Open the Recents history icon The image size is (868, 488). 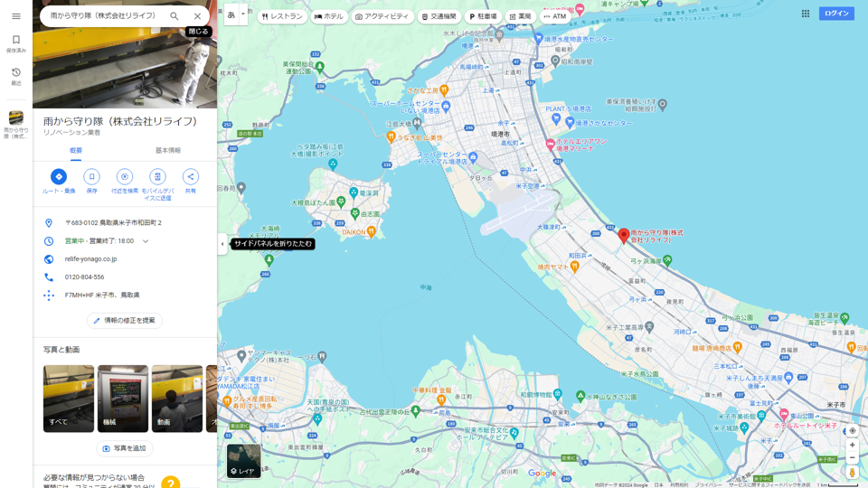15,76
